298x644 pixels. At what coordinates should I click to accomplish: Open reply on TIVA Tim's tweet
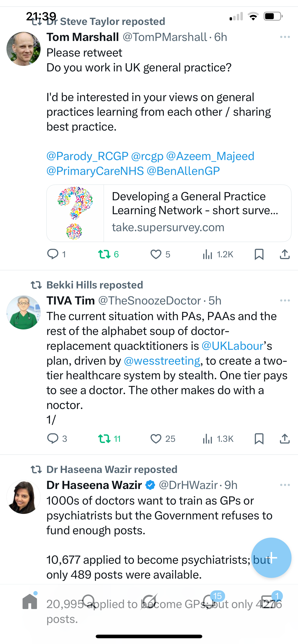(53, 439)
